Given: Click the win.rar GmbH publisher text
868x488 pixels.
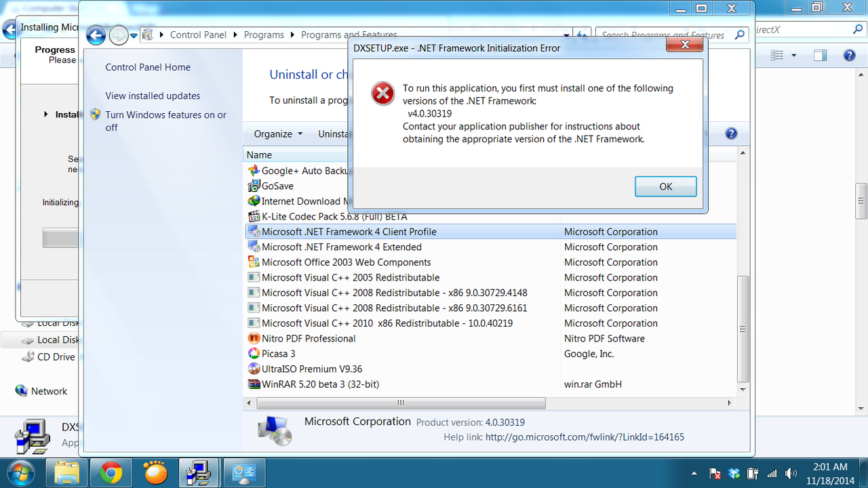Looking at the screenshot, I should pyautogui.click(x=593, y=384).
